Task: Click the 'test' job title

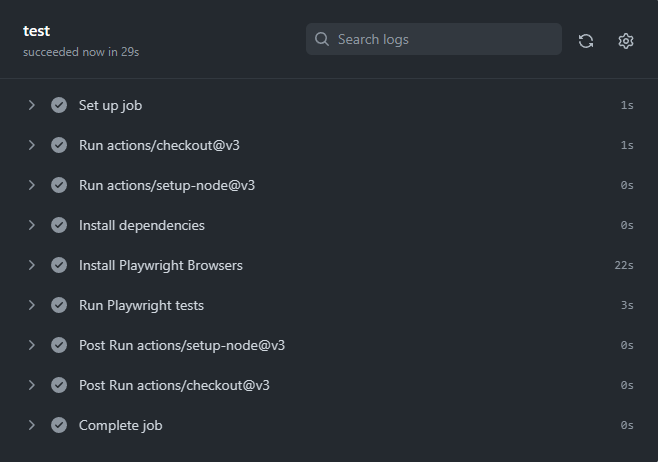Action: pyautogui.click(x=37, y=31)
